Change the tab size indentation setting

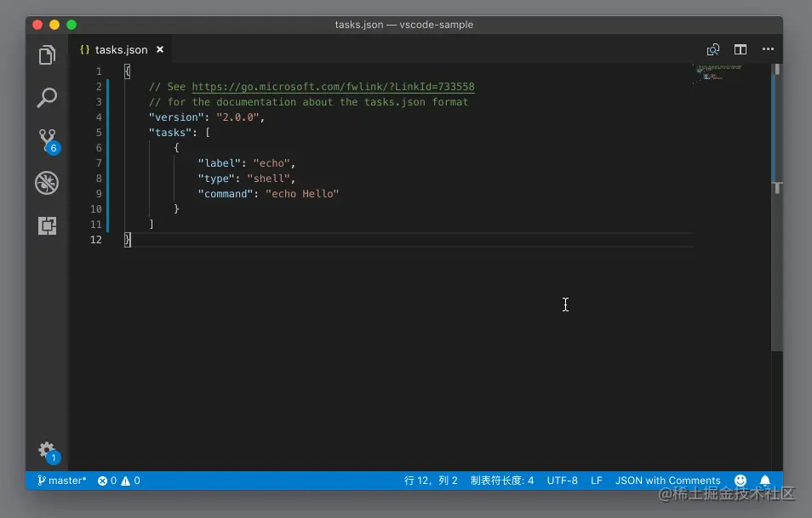(x=502, y=481)
